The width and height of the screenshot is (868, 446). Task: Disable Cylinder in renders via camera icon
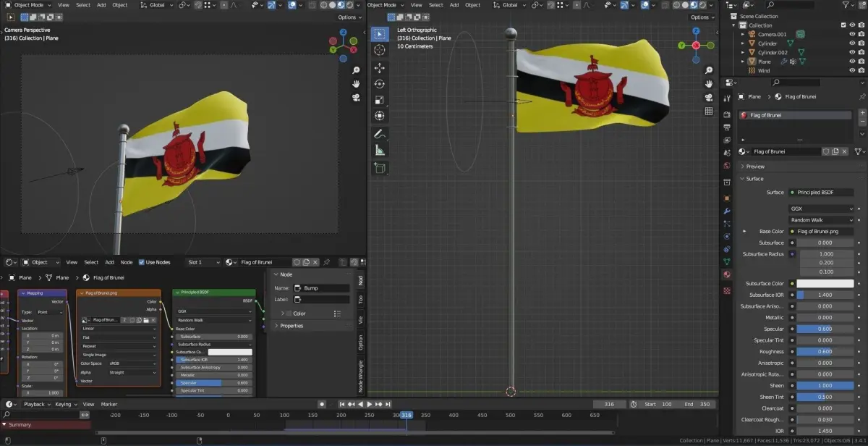(x=861, y=43)
